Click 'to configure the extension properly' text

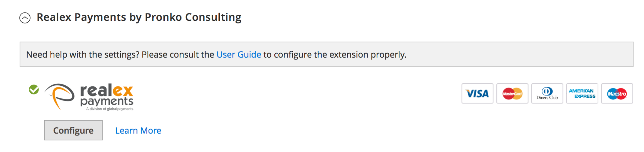tap(335, 54)
